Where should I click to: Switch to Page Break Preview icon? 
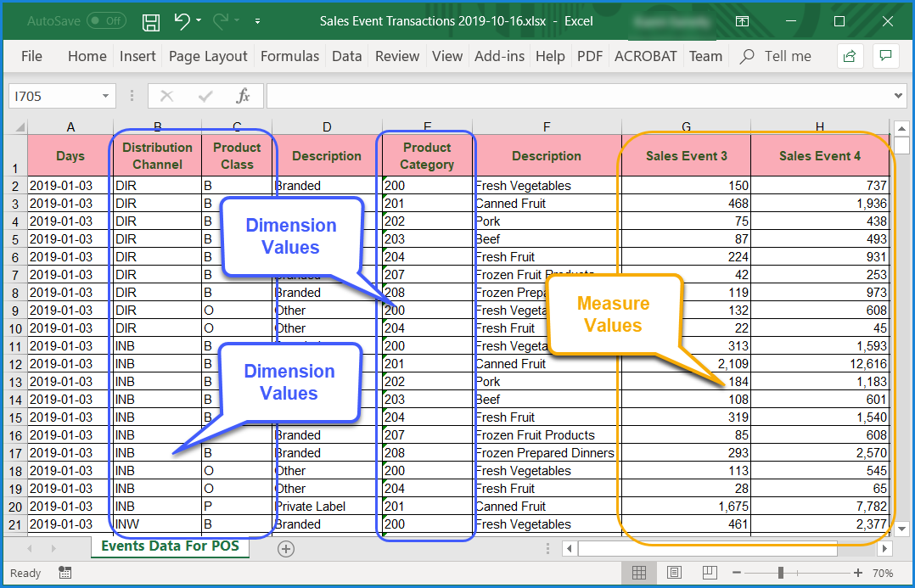(x=710, y=573)
